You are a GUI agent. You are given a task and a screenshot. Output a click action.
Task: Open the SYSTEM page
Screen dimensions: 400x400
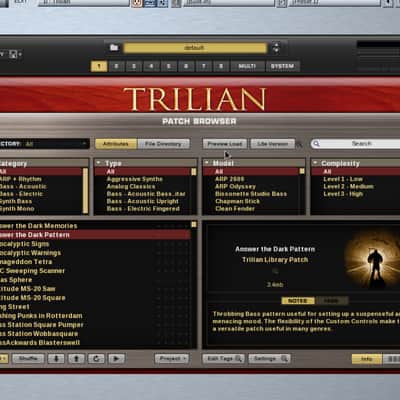coord(282,66)
